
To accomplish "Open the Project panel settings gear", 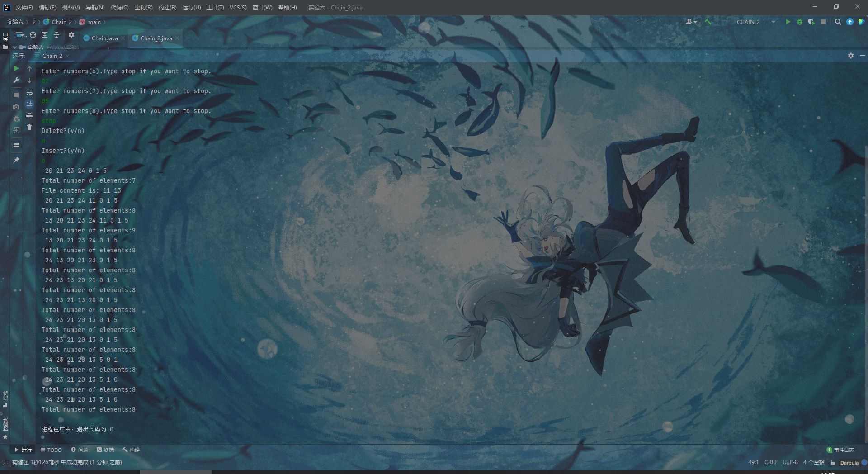I will (x=71, y=35).
